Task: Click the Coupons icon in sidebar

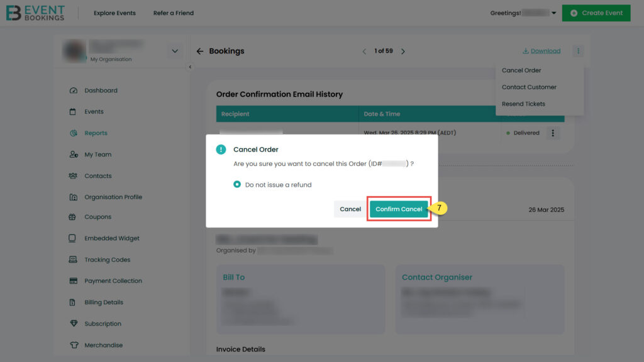Action: point(73,217)
